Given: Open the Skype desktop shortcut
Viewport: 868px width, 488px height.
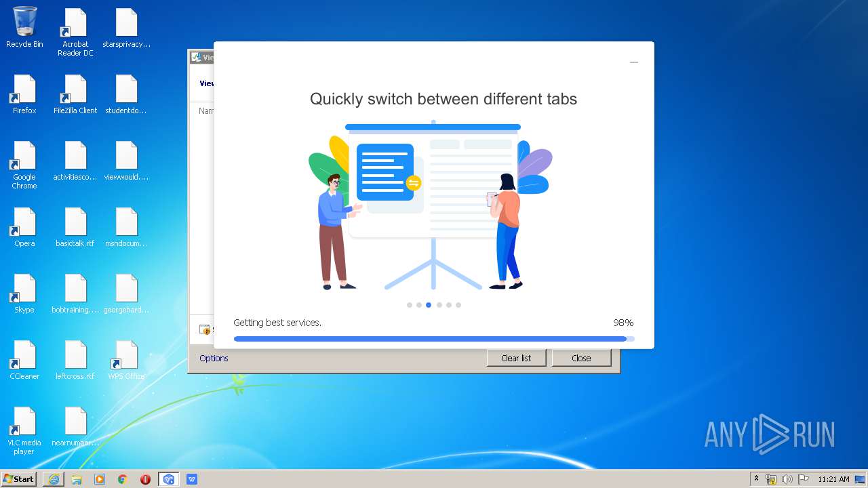Looking at the screenshot, I should [24, 293].
